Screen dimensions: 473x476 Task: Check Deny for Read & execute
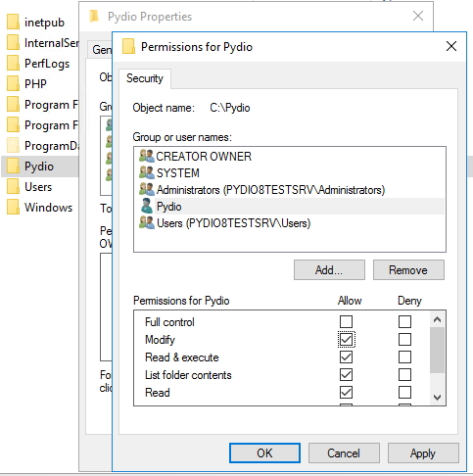pyautogui.click(x=404, y=357)
